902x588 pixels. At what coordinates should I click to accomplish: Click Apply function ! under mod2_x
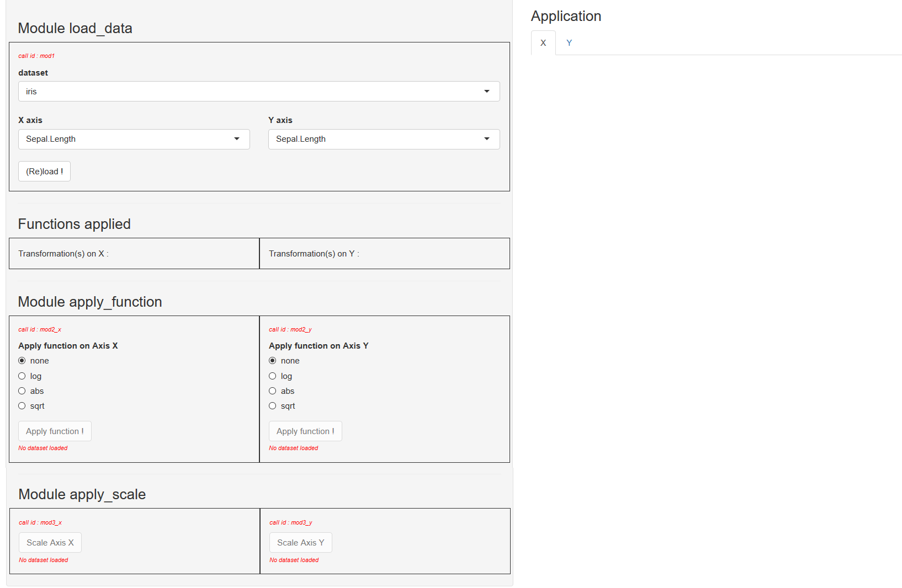tap(55, 431)
